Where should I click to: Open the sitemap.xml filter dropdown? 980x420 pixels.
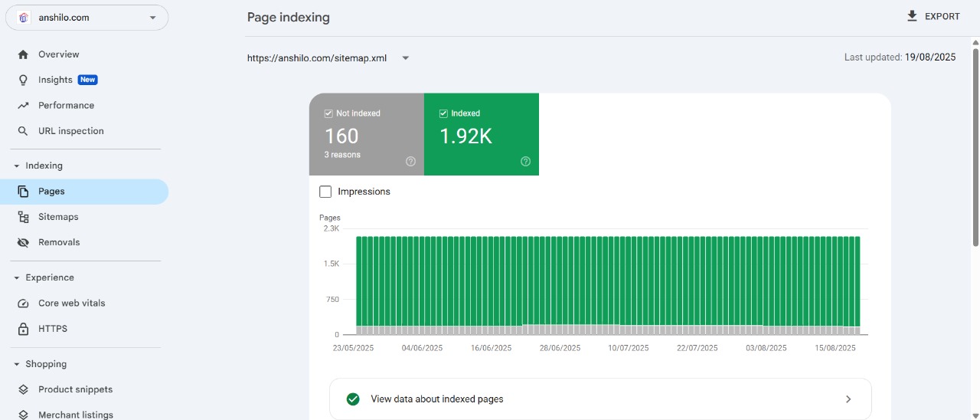406,58
